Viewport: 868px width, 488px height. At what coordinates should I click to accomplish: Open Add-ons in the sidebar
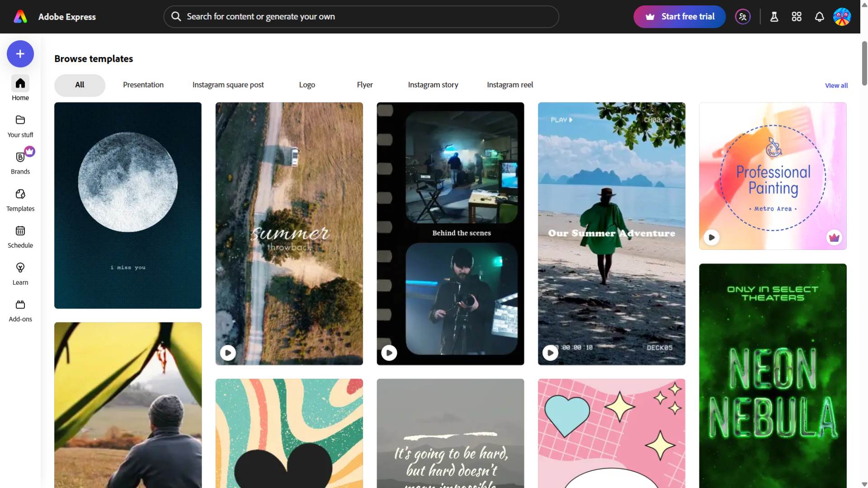click(20, 311)
